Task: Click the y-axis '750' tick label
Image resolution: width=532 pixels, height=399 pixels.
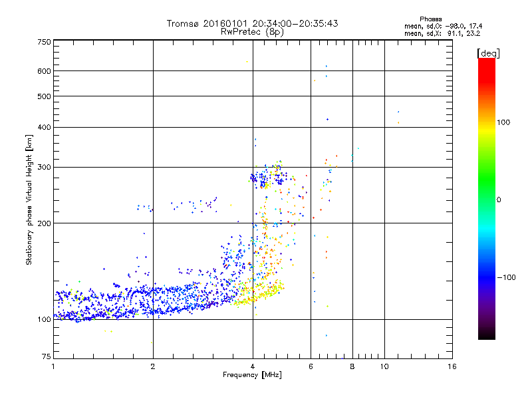Action: [44, 42]
